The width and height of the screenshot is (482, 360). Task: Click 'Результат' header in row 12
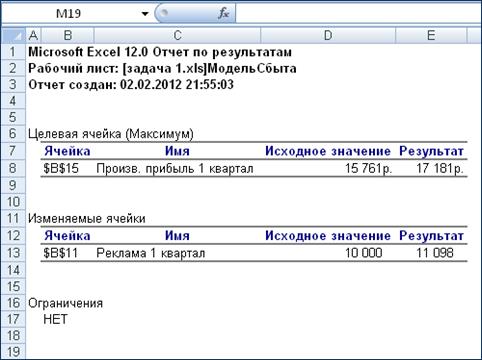coord(431,236)
